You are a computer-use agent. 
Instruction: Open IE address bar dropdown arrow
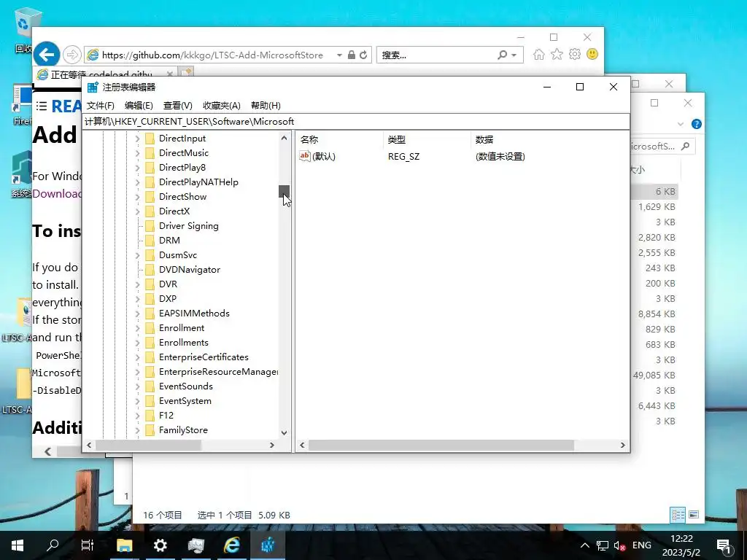[x=339, y=55]
